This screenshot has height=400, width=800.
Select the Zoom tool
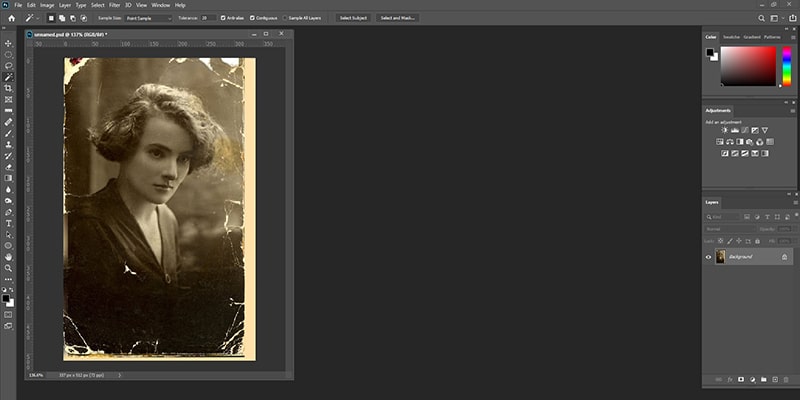click(8, 268)
